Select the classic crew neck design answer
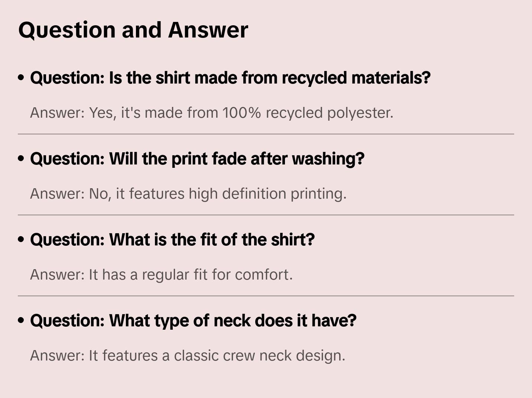 click(188, 356)
